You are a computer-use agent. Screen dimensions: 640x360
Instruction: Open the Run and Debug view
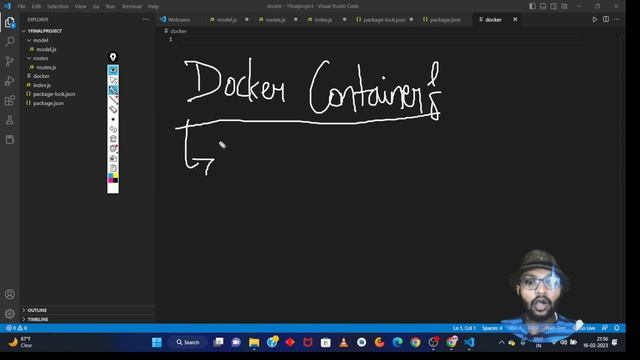[10, 81]
